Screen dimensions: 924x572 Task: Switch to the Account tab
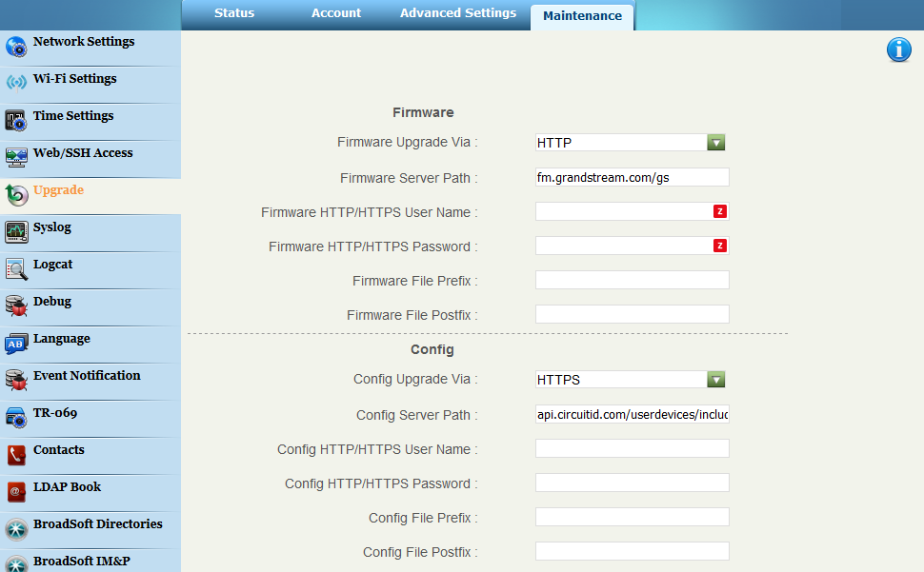[x=336, y=13]
